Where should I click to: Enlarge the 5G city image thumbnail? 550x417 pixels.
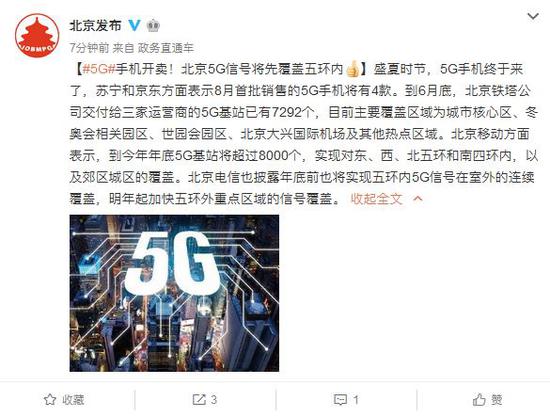point(174,293)
